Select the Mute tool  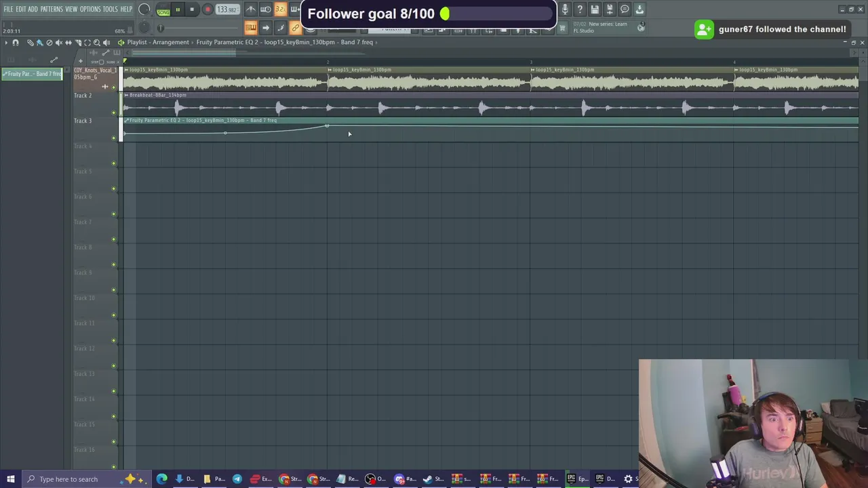(58, 43)
